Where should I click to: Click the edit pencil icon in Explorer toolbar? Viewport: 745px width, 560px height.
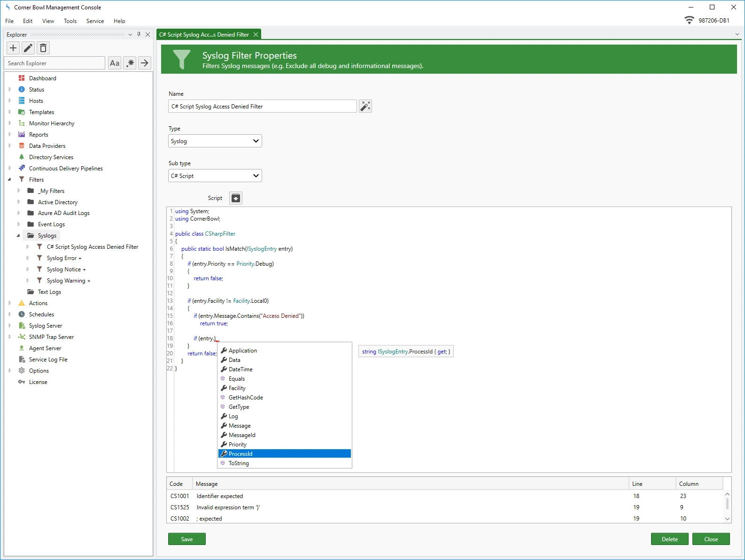pos(28,48)
